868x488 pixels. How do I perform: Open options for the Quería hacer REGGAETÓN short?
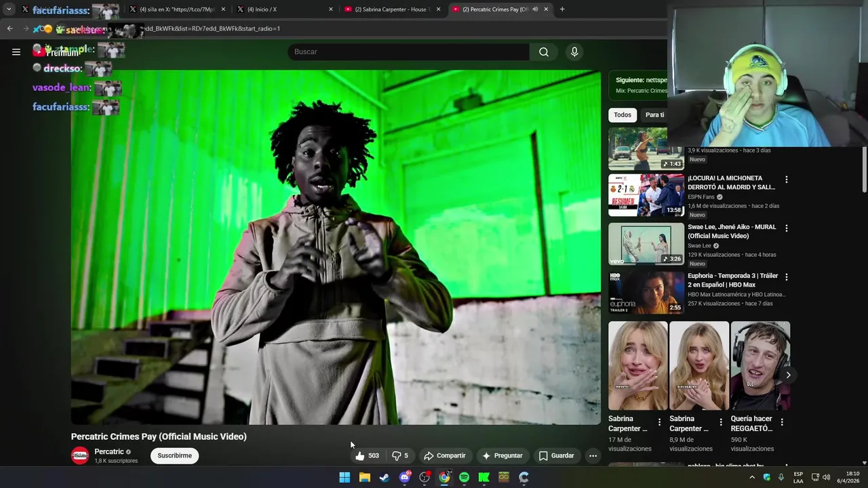click(782, 422)
